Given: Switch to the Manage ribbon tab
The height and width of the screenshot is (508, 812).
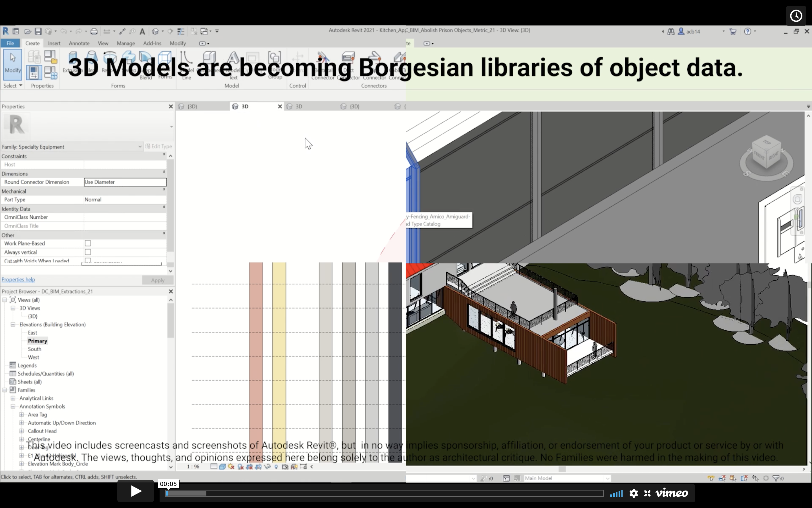Looking at the screenshot, I should pos(126,43).
